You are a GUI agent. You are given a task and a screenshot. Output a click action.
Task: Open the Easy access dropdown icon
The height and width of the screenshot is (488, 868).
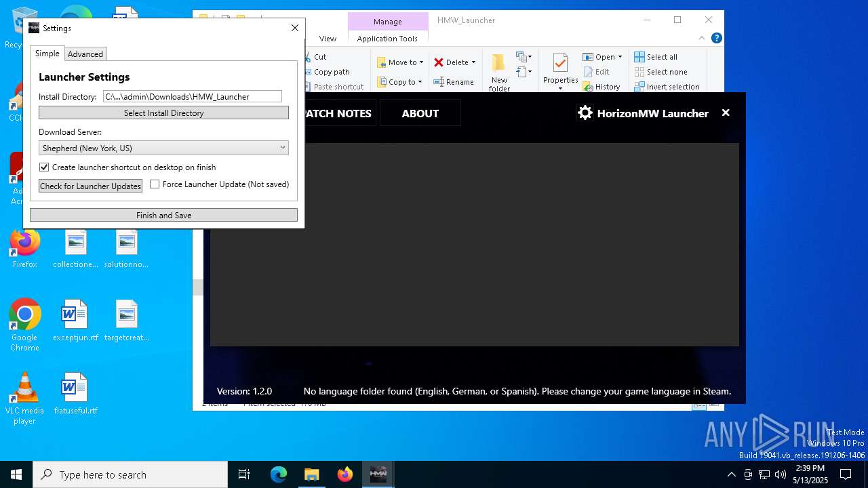click(x=524, y=71)
